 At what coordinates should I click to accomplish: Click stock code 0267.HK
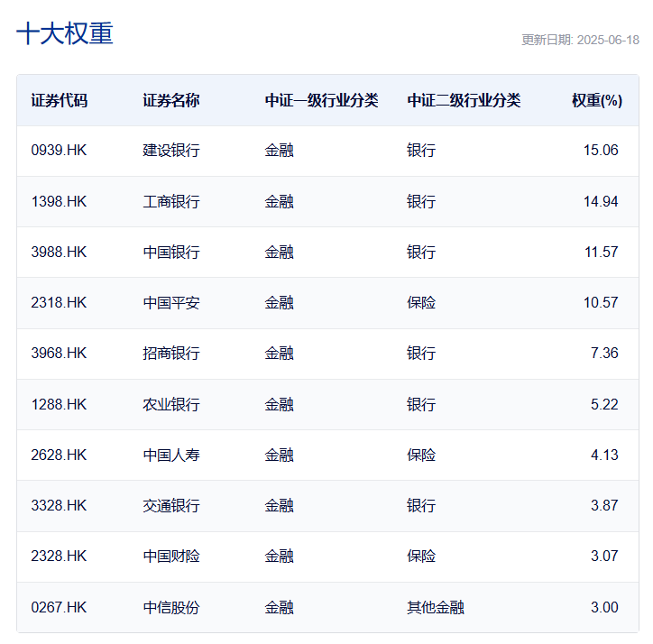click(x=59, y=607)
